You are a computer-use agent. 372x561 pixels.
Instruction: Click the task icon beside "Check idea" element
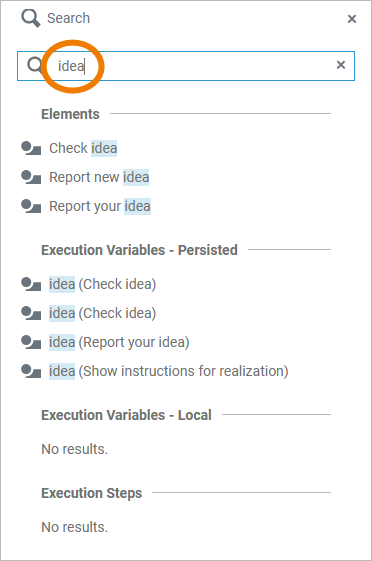(31, 148)
